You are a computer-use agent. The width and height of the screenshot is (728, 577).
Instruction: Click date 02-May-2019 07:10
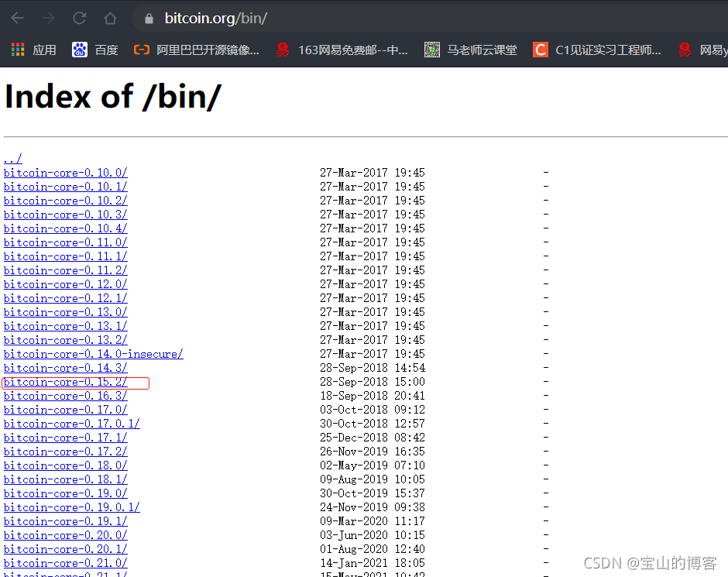tap(373, 465)
